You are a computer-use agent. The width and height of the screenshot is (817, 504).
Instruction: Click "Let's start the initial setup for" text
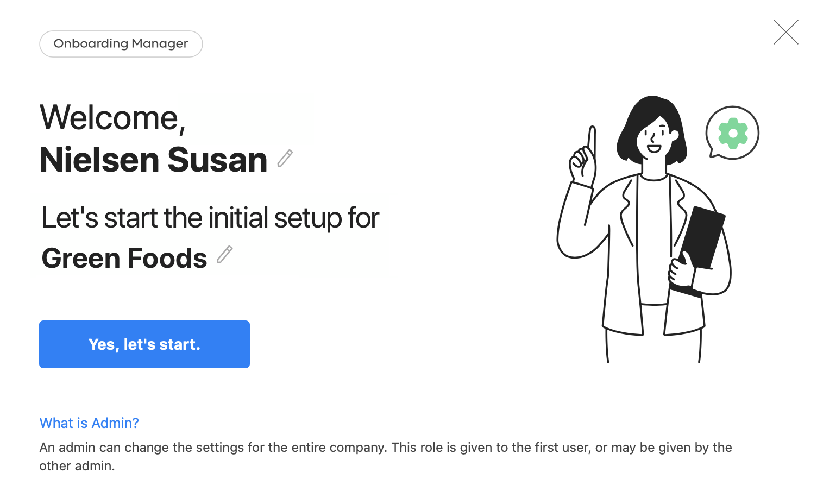pos(210,218)
